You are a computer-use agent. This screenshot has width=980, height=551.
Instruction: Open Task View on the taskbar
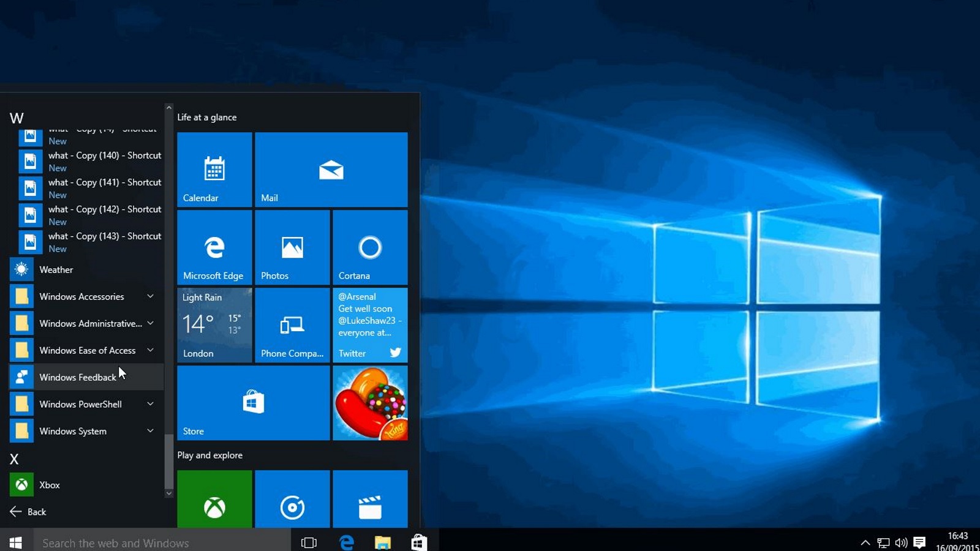coord(309,542)
